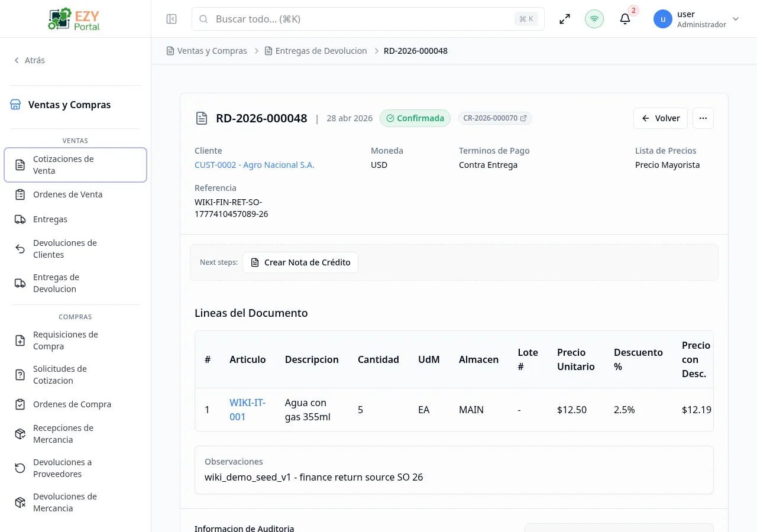Open the Entregas menu item
The height and width of the screenshot is (532, 757).
click(x=75, y=219)
